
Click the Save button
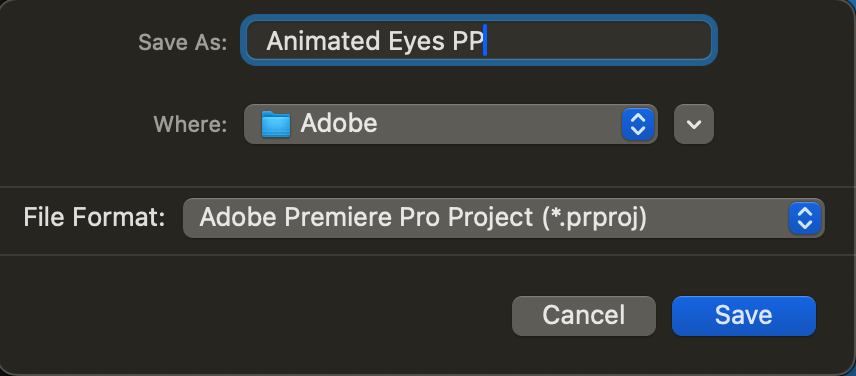click(x=744, y=315)
